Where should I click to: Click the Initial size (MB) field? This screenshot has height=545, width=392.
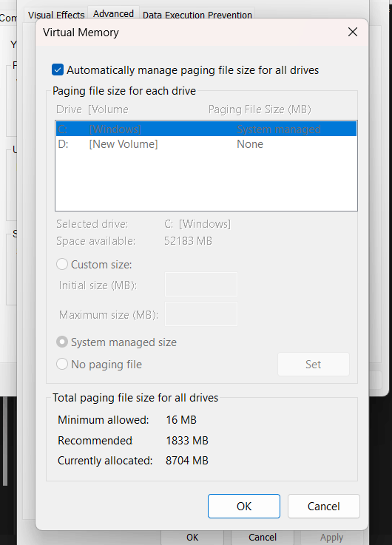201,284
